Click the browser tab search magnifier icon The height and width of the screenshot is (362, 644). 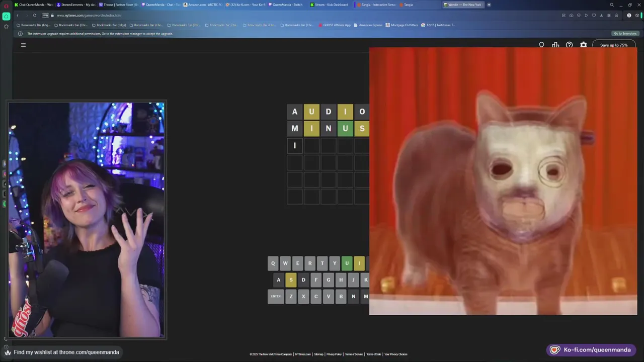[x=612, y=5]
